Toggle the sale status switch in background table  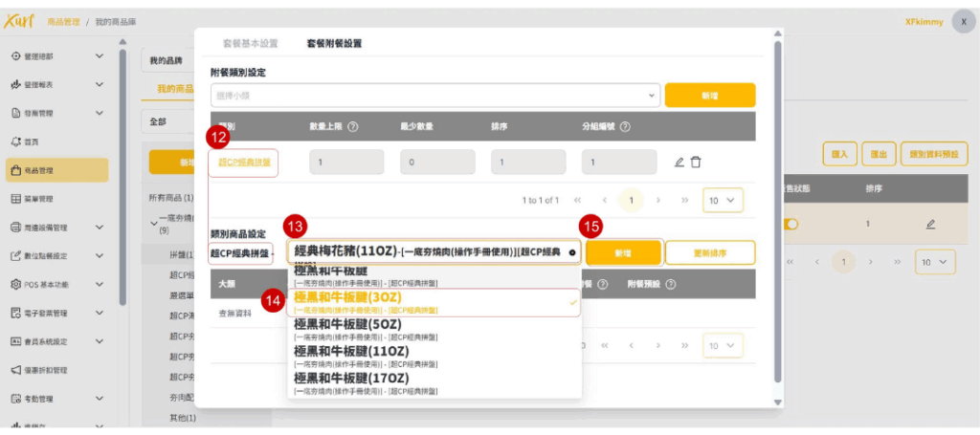[791, 224]
